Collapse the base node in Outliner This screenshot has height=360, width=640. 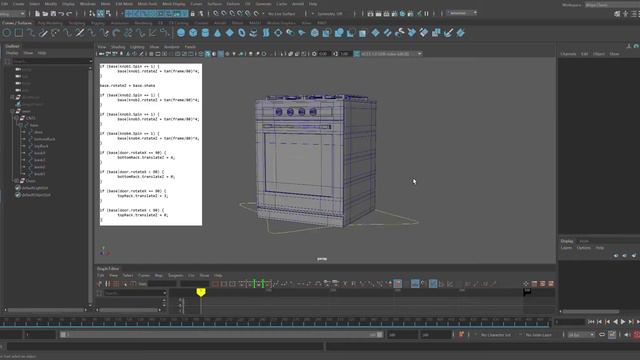(x=20, y=125)
